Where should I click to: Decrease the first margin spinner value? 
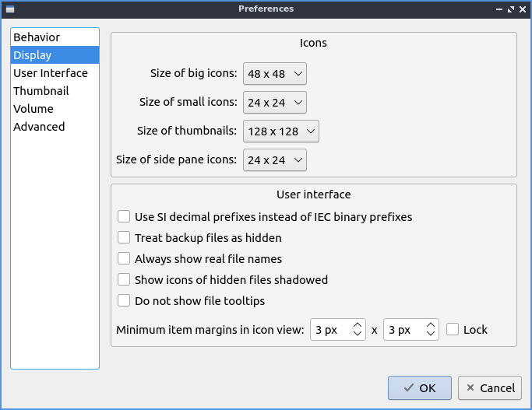coord(358,335)
